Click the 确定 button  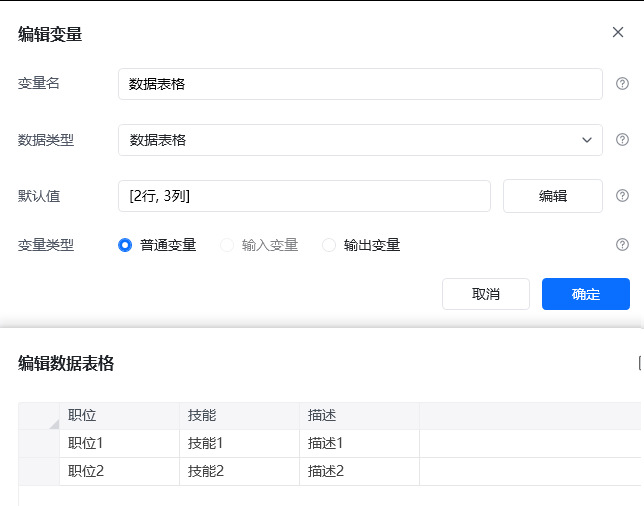click(586, 294)
